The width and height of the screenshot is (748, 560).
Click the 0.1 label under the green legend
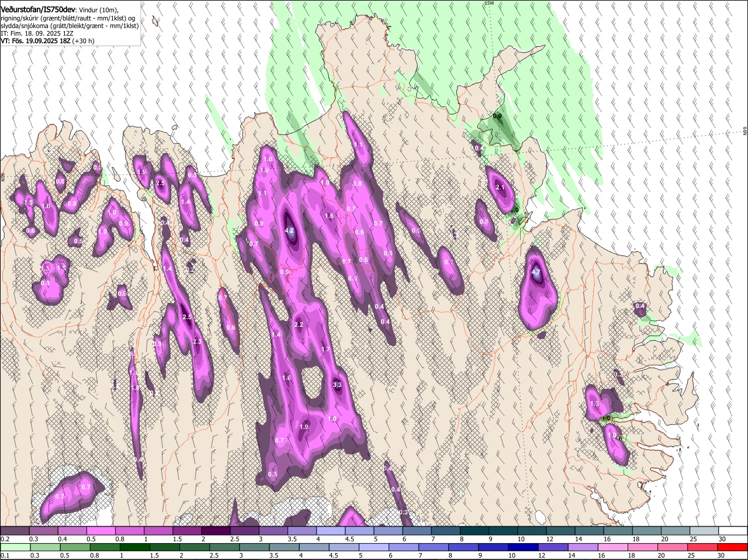5,556
